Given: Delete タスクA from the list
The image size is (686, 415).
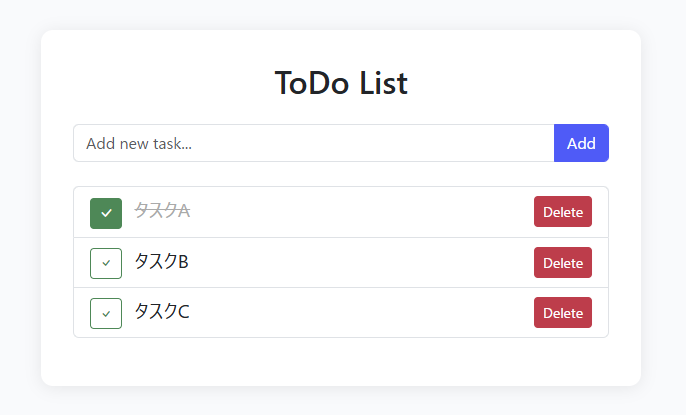Looking at the screenshot, I should (562, 212).
